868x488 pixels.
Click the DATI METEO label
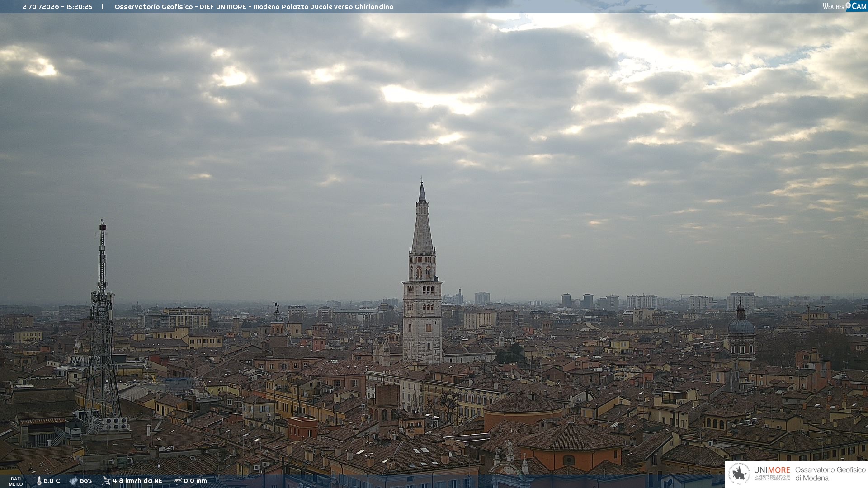coord(16,481)
